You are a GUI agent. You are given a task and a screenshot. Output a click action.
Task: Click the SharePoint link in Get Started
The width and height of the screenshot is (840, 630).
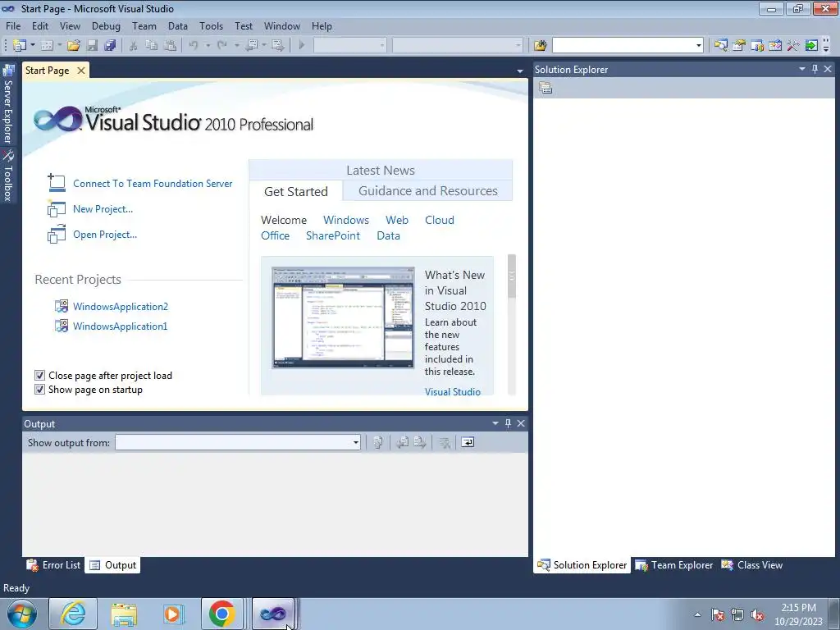coord(333,235)
